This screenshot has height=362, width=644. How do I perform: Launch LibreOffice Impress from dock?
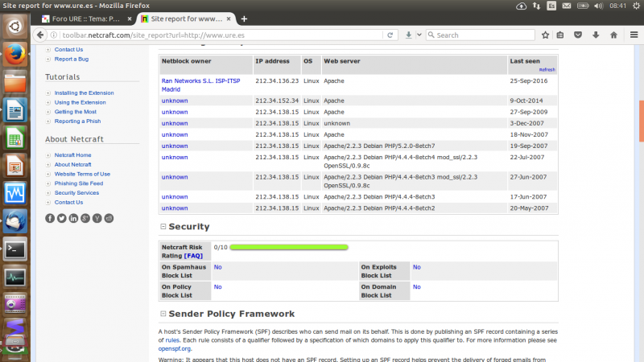click(x=14, y=167)
